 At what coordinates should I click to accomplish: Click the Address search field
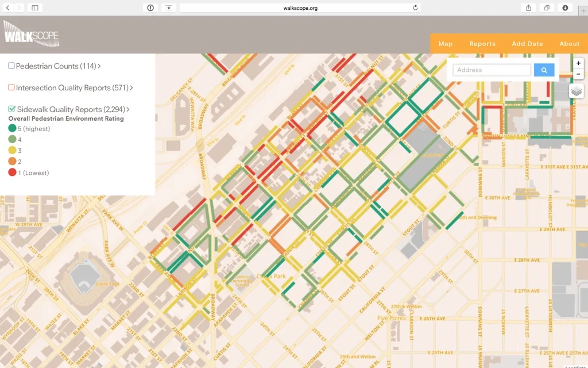(492, 70)
